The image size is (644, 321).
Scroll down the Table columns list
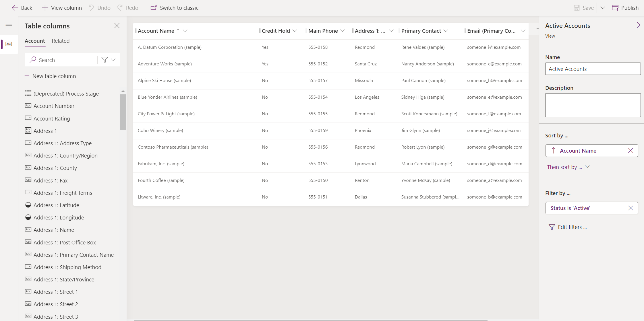click(x=123, y=205)
